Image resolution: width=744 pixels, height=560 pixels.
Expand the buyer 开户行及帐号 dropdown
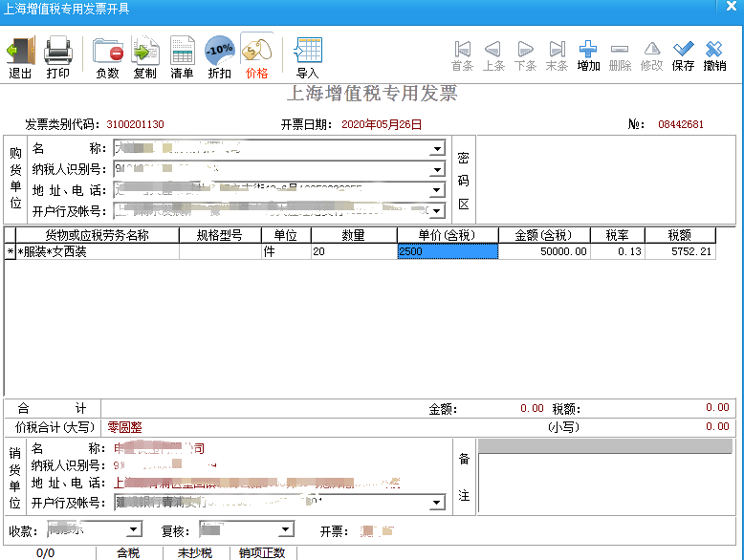[437, 210]
